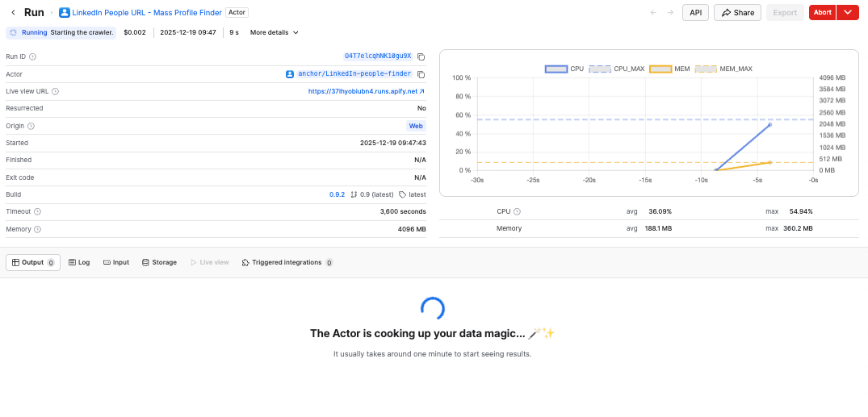The image size is (868, 417).
Task: Open build 0.9.2 link
Action: tap(338, 194)
